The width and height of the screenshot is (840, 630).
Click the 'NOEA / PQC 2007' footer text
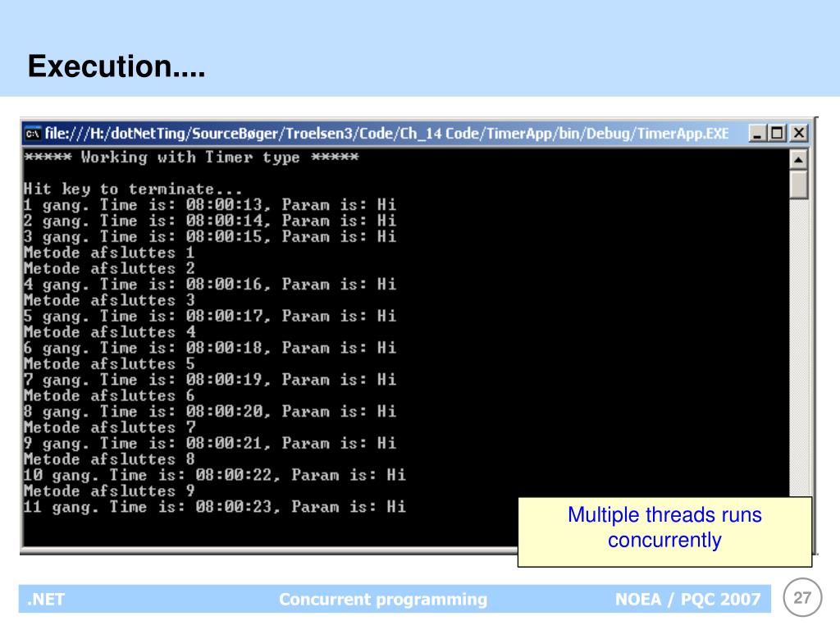pos(688,599)
